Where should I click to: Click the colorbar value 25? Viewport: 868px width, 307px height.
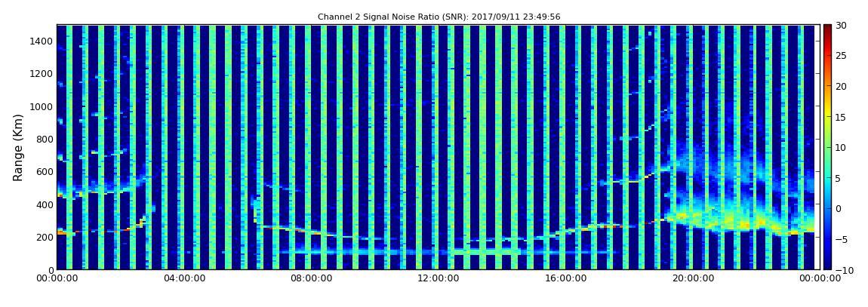pyautogui.click(x=841, y=56)
